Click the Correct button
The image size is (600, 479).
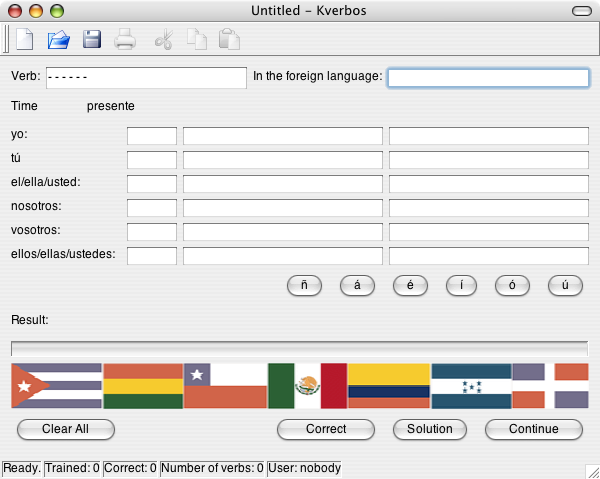point(326,429)
